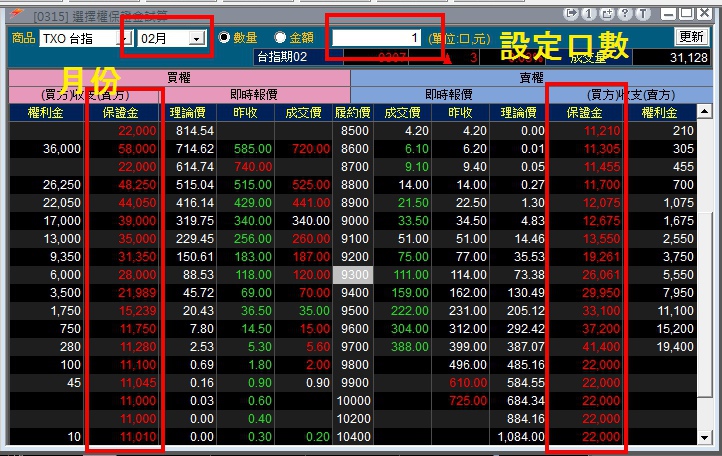This screenshot has height=456, width=722.
Task: Click 成交價 column header under 賣權
Action: 402,112
